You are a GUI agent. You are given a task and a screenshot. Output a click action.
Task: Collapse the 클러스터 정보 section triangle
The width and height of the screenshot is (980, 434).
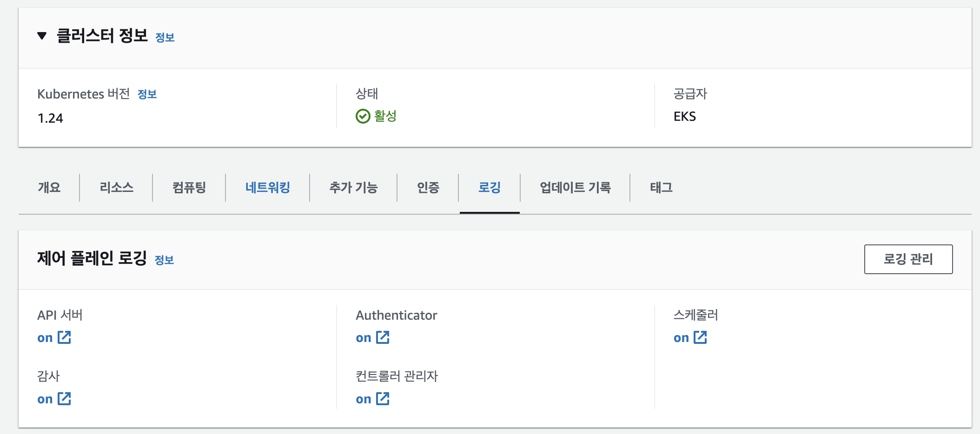pyautogui.click(x=42, y=36)
